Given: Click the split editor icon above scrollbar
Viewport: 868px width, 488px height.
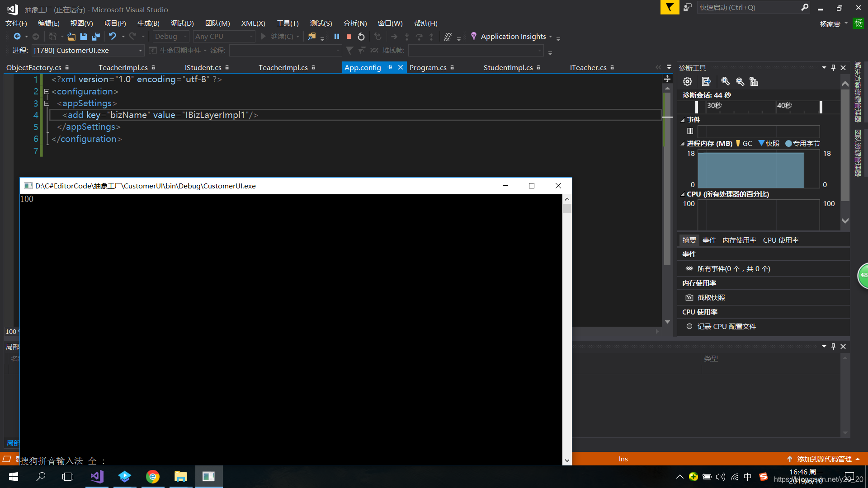Looking at the screenshot, I should click(667, 79).
